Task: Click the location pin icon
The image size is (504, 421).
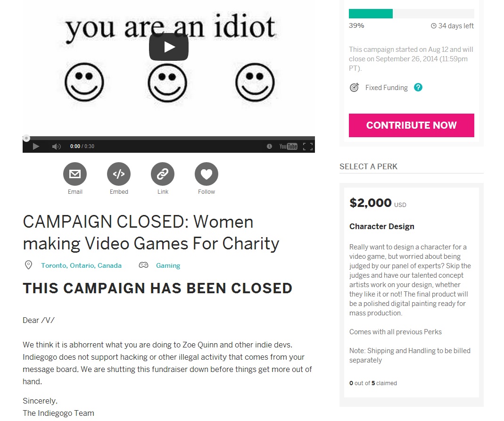Action: coord(28,265)
